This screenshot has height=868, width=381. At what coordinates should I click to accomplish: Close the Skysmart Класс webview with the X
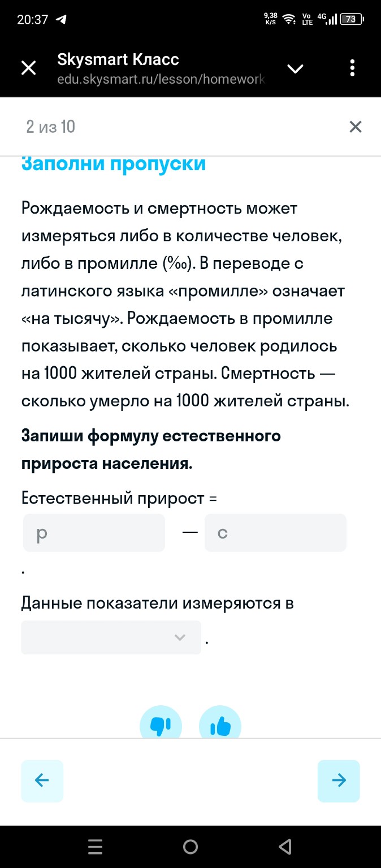28,68
